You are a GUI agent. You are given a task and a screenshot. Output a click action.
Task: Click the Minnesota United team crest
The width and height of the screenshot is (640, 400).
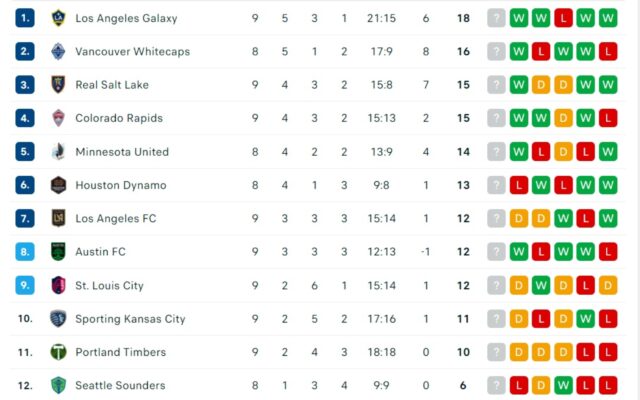[x=58, y=152]
